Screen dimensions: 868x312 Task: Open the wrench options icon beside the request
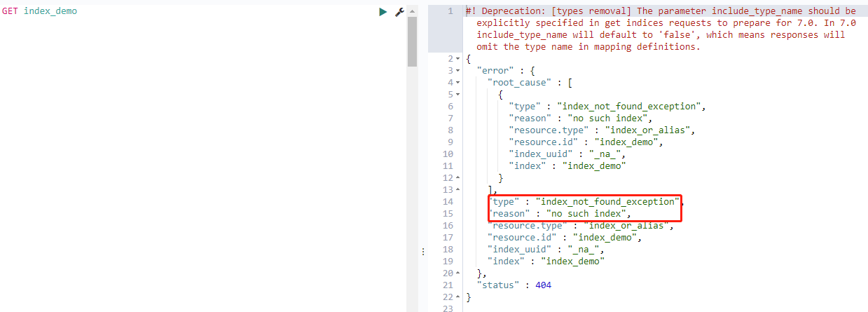click(399, 12)
